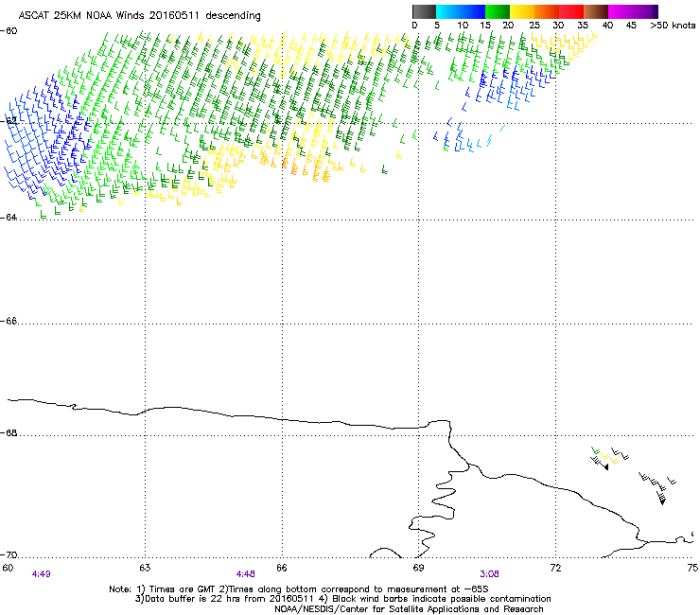Viewport: 700px width, 615px height.
Task: Click longitude axis label '75'
Action: pos(692,568)
